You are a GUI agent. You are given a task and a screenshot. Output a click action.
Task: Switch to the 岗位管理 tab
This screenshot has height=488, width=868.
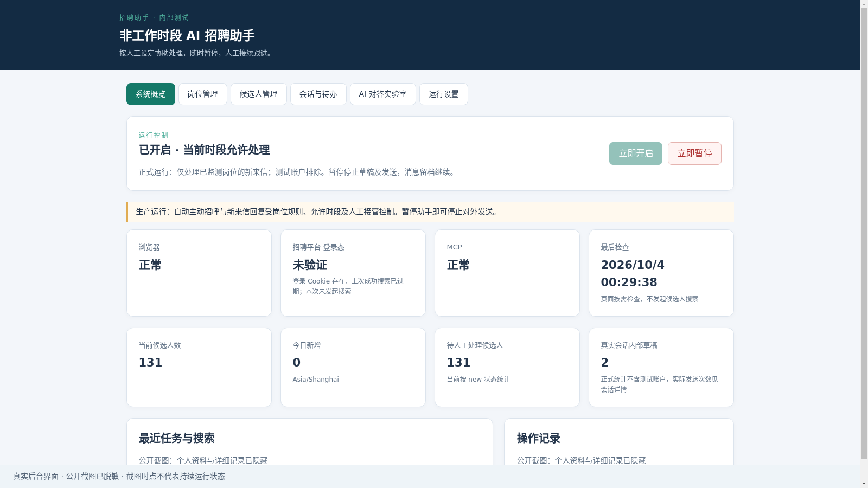(x=203, y=94)
